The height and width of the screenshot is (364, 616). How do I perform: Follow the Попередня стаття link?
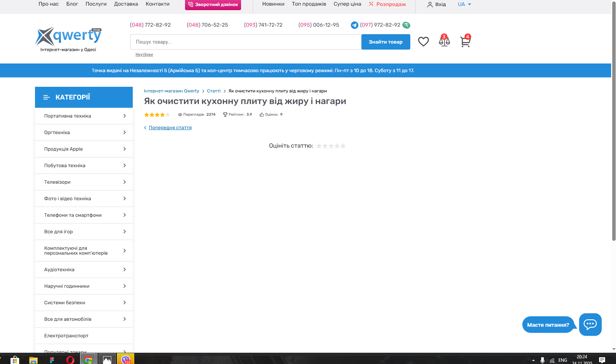pyautogui.click(x=170, y=128)
